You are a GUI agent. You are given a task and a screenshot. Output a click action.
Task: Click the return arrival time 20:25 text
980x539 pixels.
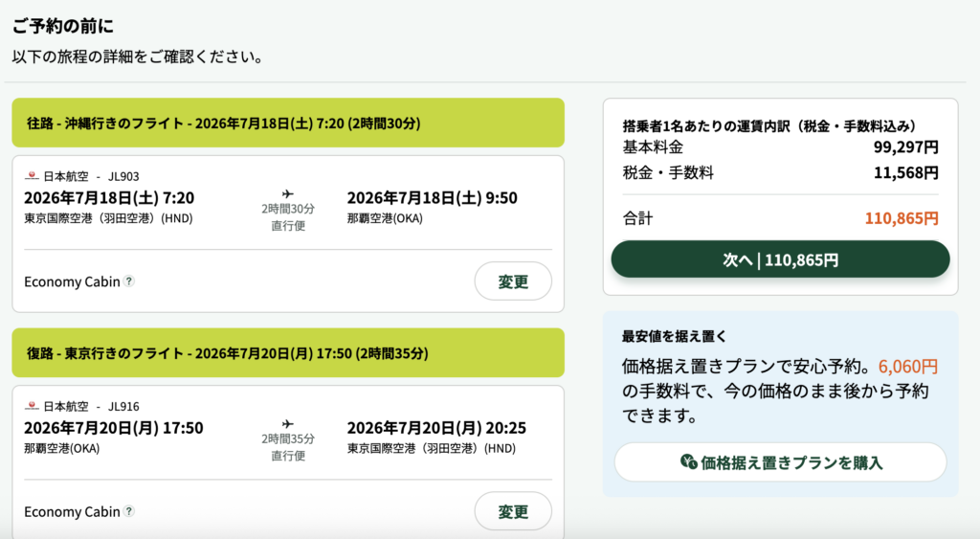(504, 428)
